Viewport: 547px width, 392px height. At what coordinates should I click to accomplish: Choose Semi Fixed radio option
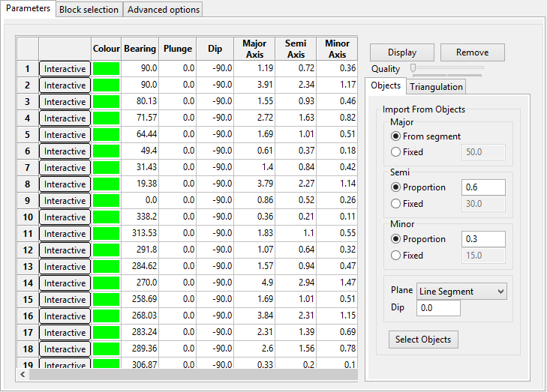[396, 204]
